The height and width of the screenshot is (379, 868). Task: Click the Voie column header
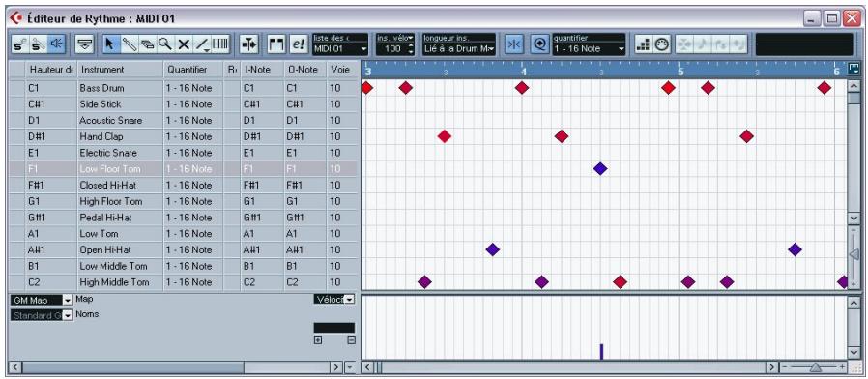(x=342, y=70)
